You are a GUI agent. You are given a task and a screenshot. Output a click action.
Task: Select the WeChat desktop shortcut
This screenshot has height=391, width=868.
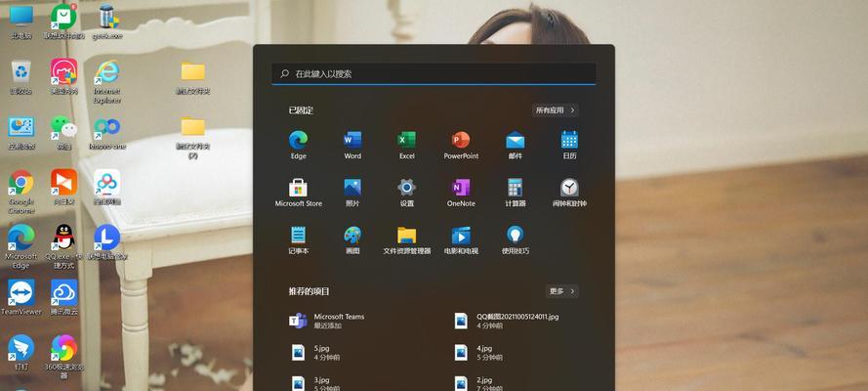(x=64, y=132)
